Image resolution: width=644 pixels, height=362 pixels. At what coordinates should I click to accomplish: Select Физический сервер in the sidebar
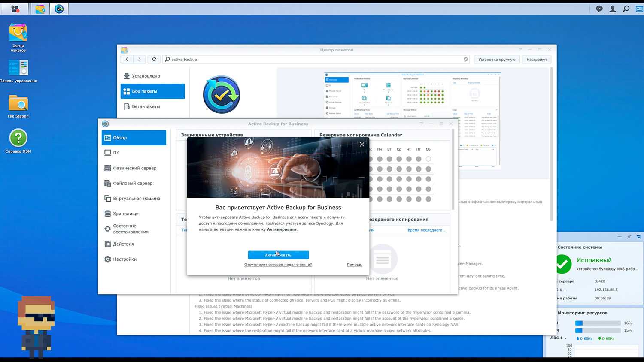[134, 168]
